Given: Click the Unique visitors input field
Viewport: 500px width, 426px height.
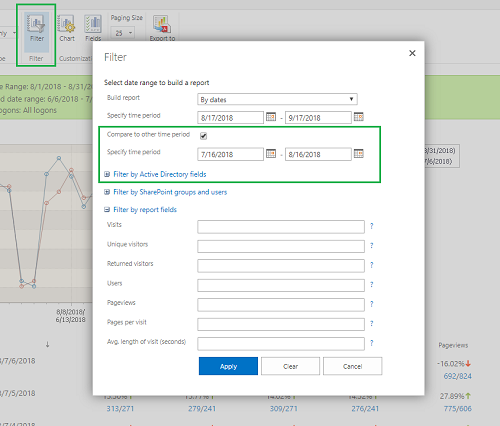Looking at the screenshot, I should [x=281, y=246].
